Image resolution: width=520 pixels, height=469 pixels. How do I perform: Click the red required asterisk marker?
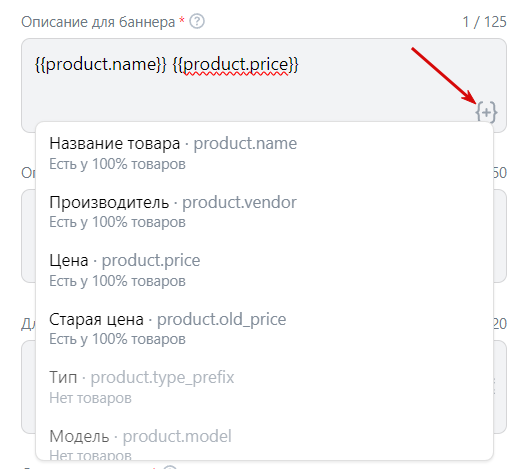point(182,20)
